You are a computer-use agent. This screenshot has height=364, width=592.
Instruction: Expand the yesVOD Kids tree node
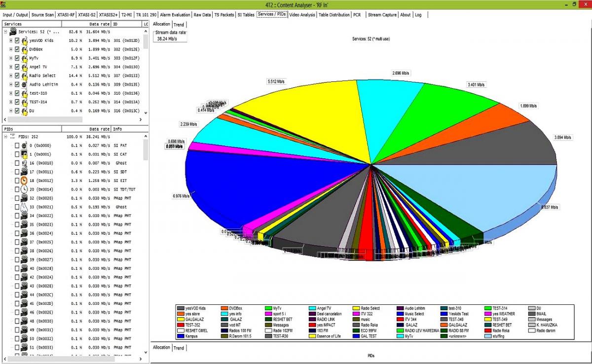click(x=11, y=40)
